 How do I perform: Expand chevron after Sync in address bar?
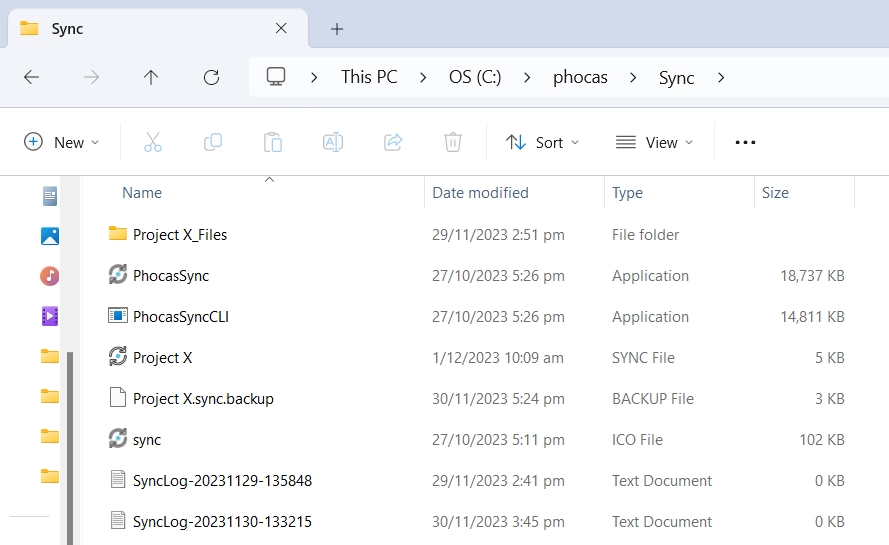[721, 77]
